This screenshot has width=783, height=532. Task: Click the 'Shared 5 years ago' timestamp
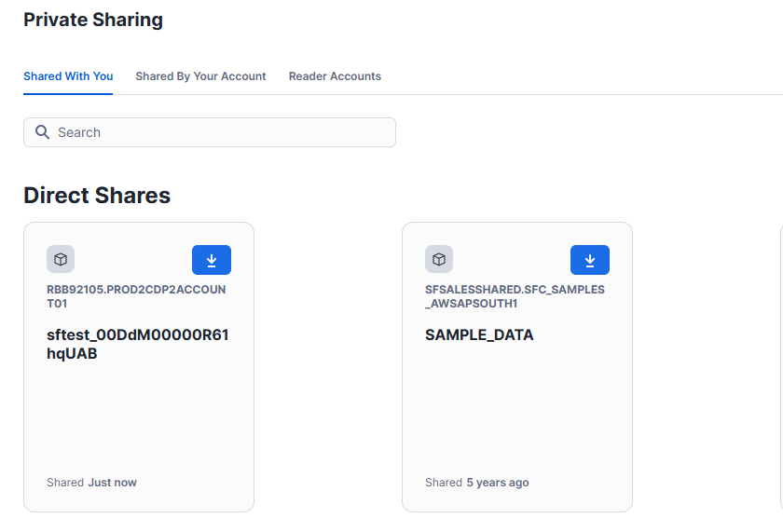click(x=477, y=483)
